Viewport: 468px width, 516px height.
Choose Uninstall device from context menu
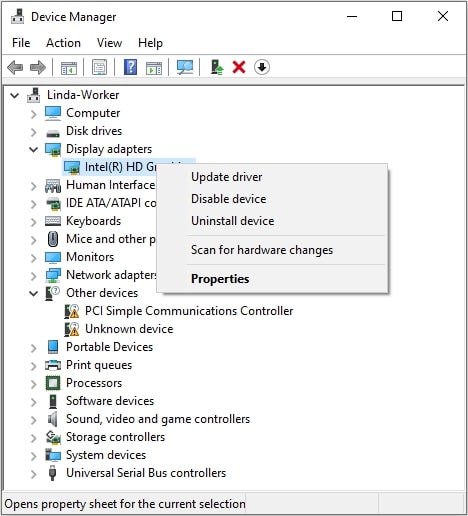(233, 221)
